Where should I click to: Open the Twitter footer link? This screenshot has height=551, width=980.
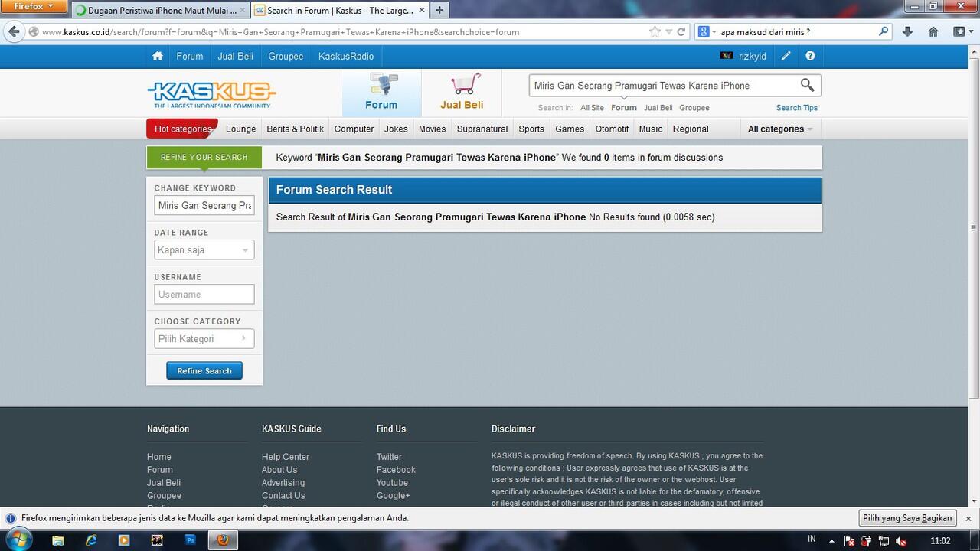(389, 457)
